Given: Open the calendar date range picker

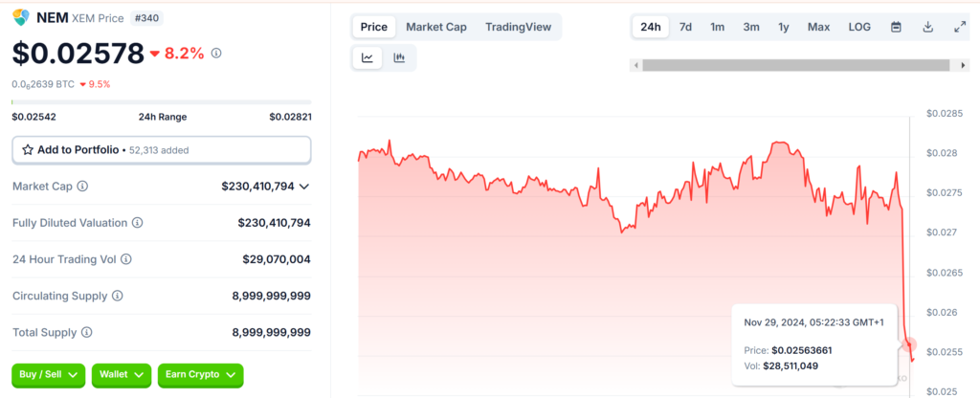Looking at the screenshot, I should point(896,27).
